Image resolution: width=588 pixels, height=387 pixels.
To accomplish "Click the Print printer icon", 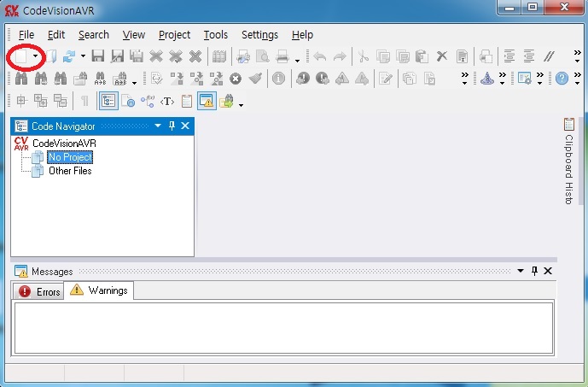I will 282,56.
